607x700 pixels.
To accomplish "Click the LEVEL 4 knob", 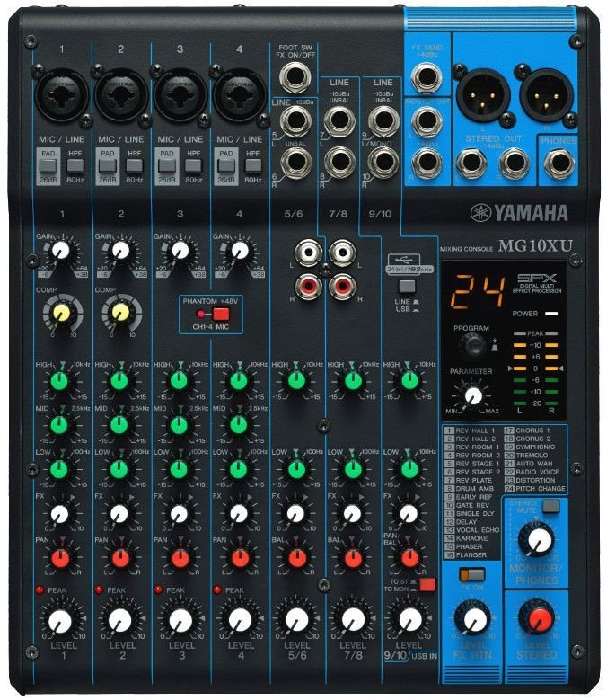I will (x=240, y=621).
